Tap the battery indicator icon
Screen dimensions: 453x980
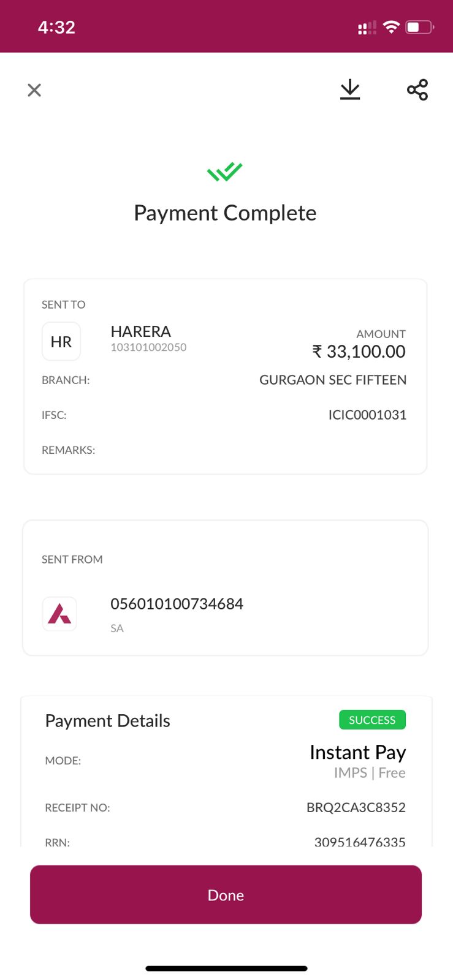click(x=419, y=27)
